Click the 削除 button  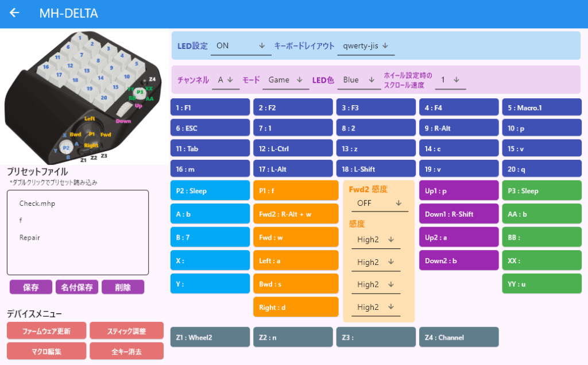click(x=122, y=287)
